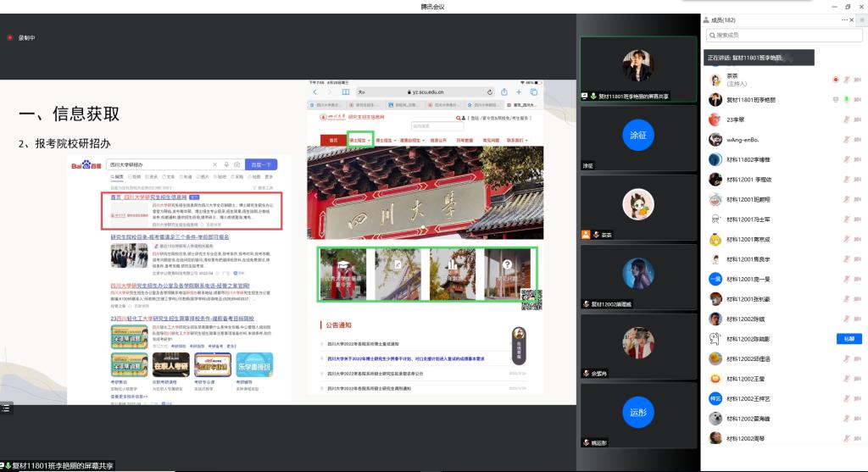868x472 pixels.
Task: Click the red record icon beside host 茶茶
Action: tap(836, 80)
